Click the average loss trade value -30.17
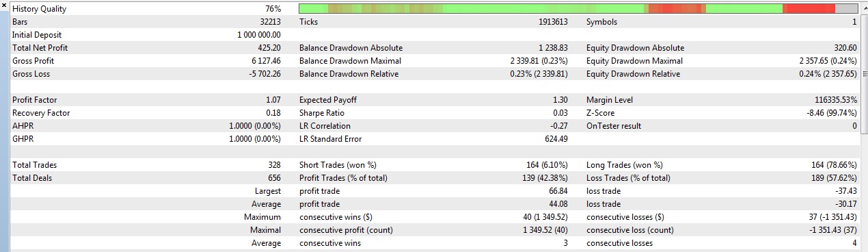This screenshot has height=252, width=868. (845, 204)
